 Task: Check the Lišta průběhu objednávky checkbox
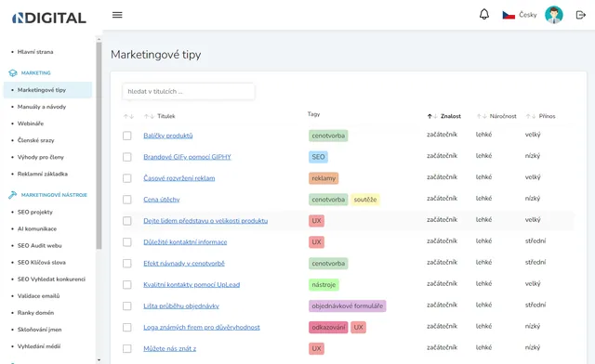coord(127,306)
